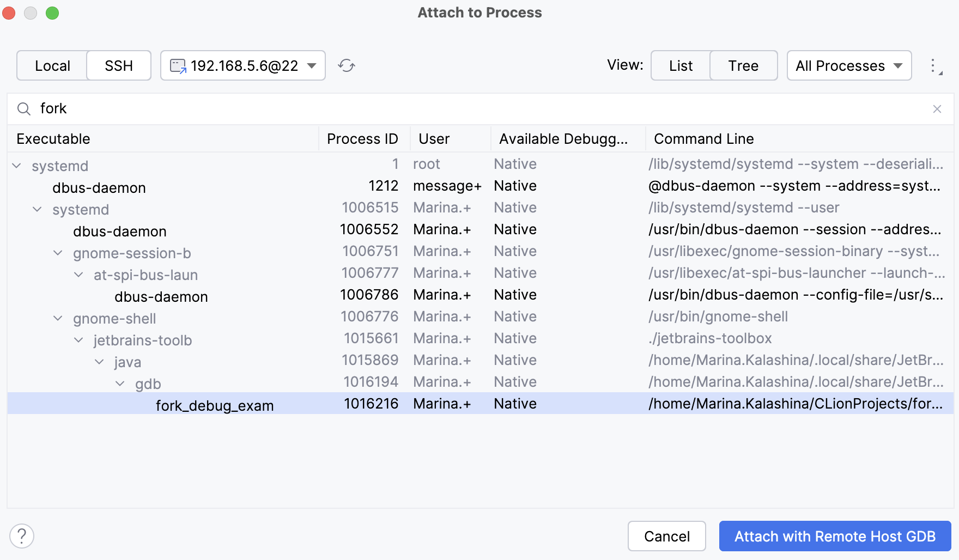Select the fork_debug_exam process row
The width and height of the screenshot is (959, 560).
click(x=215, y=405)
